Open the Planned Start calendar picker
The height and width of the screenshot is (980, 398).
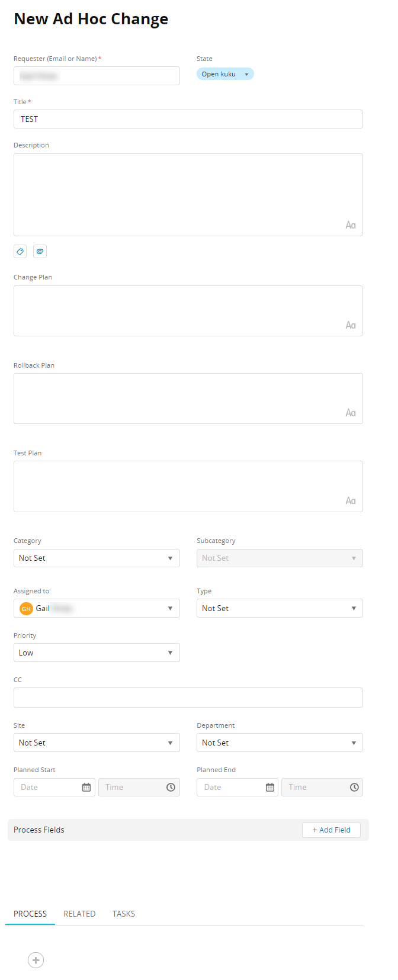tap(86, 787)
